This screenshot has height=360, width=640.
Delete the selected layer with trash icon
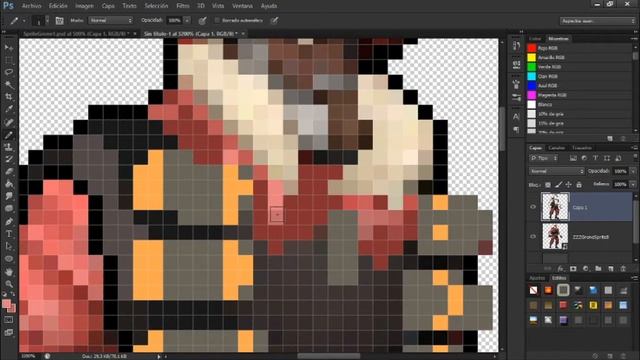(x=623, y=269)
